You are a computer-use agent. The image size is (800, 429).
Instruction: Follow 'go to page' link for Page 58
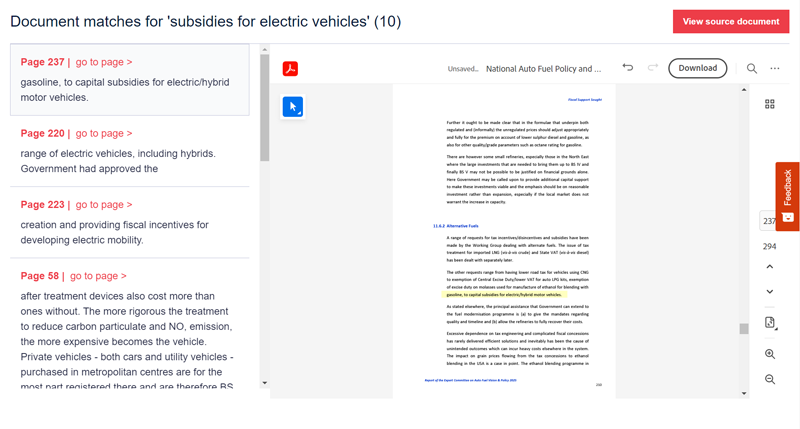(98, 276)
